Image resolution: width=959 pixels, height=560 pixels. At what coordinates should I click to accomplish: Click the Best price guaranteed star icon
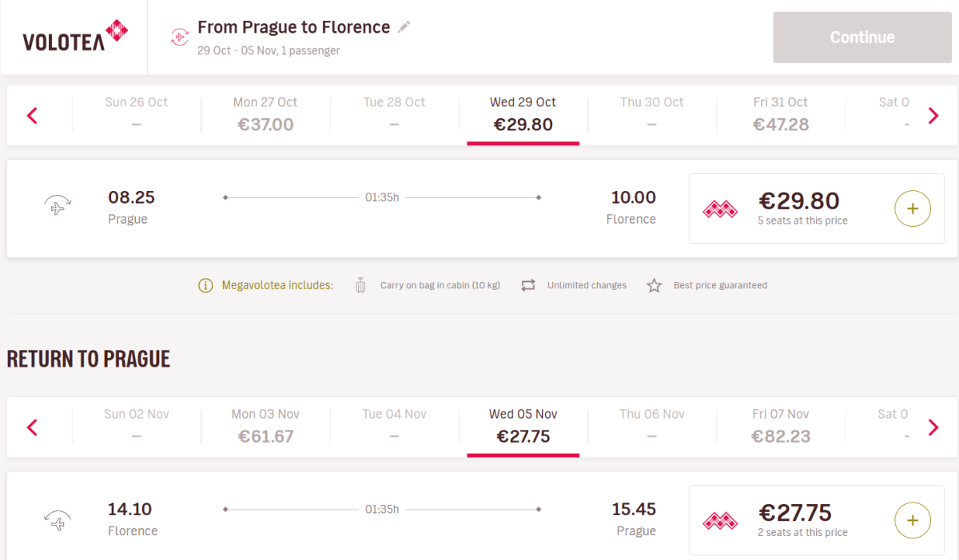655,285
